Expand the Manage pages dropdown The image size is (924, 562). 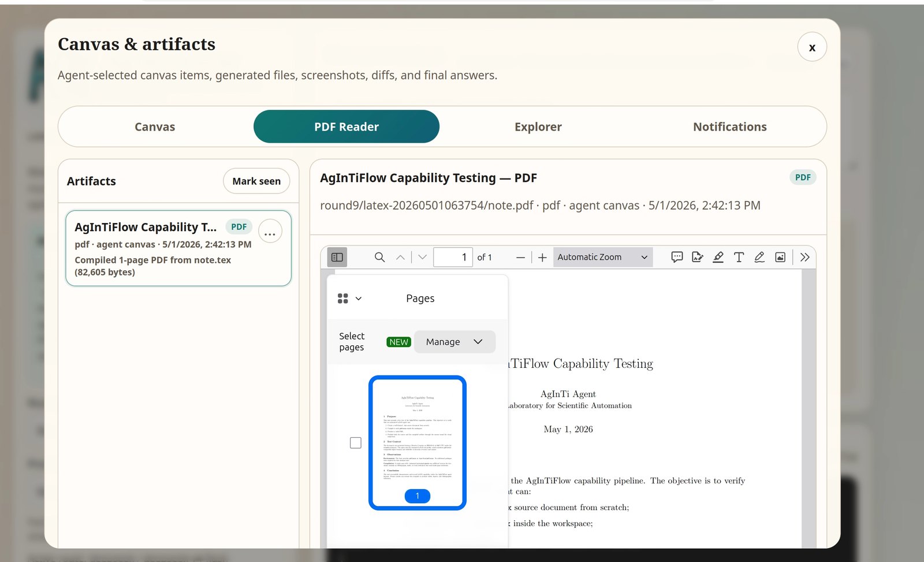pos(454,342)
